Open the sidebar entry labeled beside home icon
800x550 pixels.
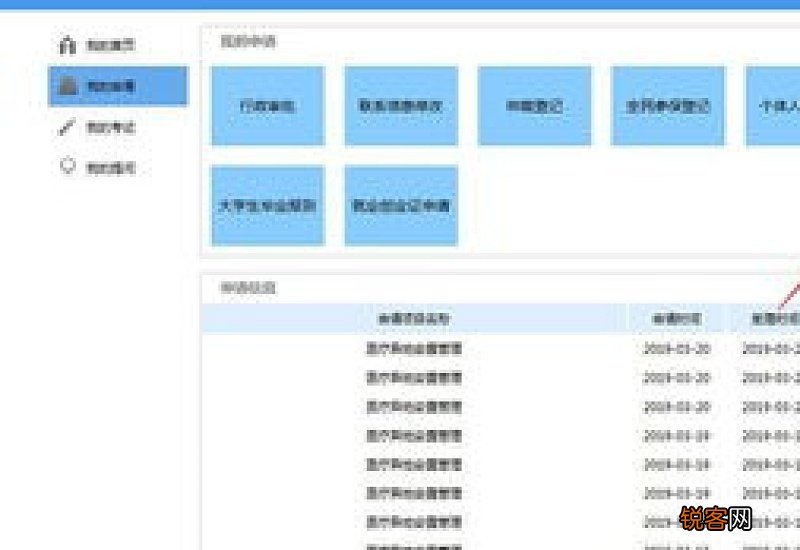[x=111, y=45]
